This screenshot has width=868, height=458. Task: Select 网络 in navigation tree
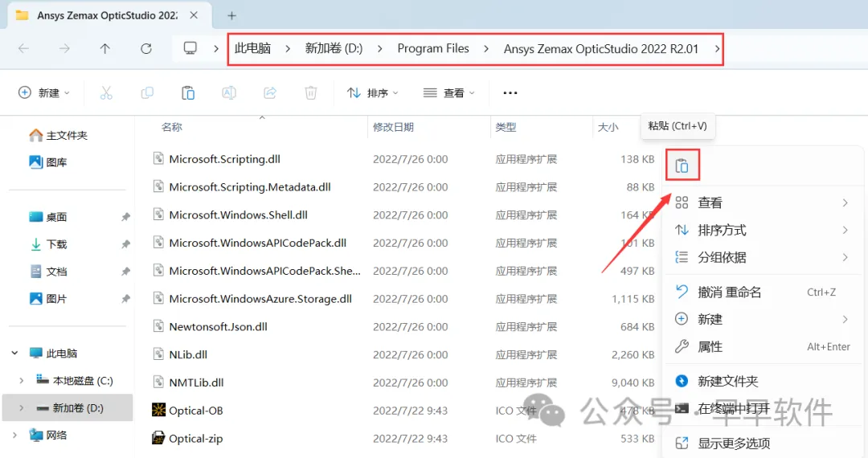coord(48,436)
